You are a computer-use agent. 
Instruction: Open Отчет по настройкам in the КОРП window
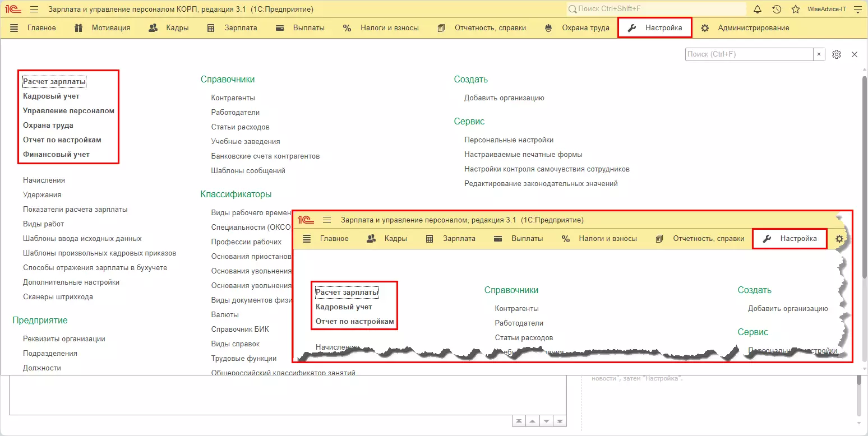pos(62,140)
